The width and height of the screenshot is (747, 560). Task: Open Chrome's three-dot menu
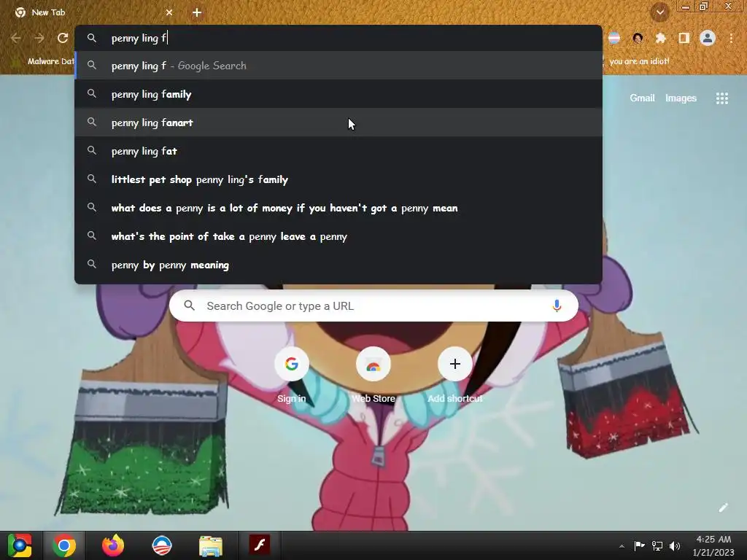tap(731, 38)
